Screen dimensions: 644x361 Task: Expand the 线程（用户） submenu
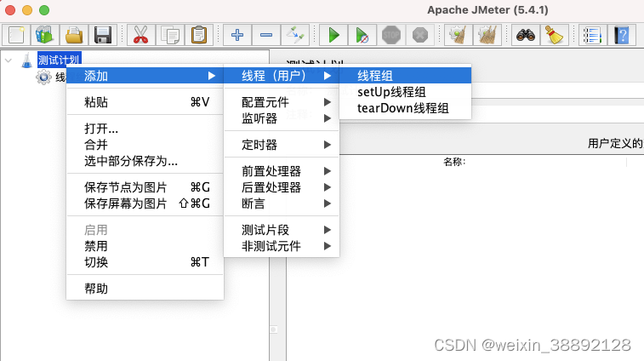click(x=282, y=76)
